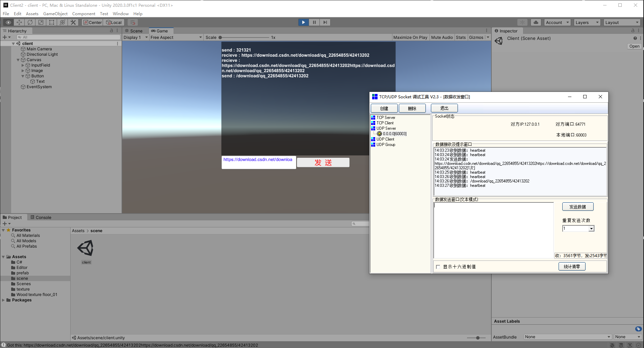The width and height of the screenshot is (644, 348).
Task: Toggle Stats overlay in Game view
Action: pyautogui.click(x=461, y=38)
